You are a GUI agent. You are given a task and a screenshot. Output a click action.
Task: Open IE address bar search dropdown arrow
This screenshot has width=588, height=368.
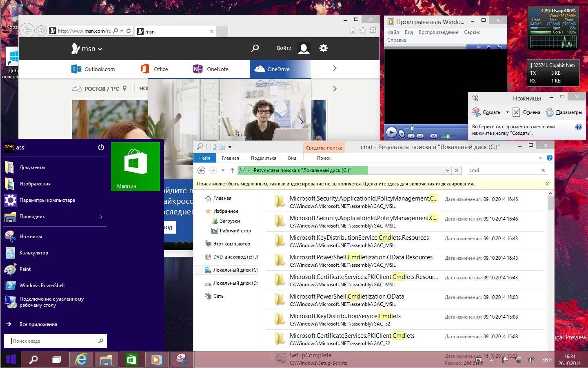(122, 31)
